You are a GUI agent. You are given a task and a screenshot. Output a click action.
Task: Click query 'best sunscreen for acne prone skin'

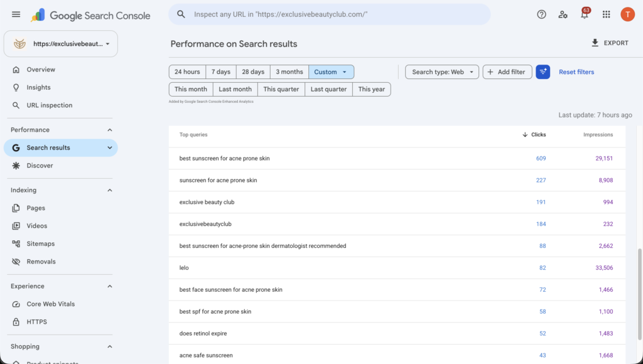224,158
